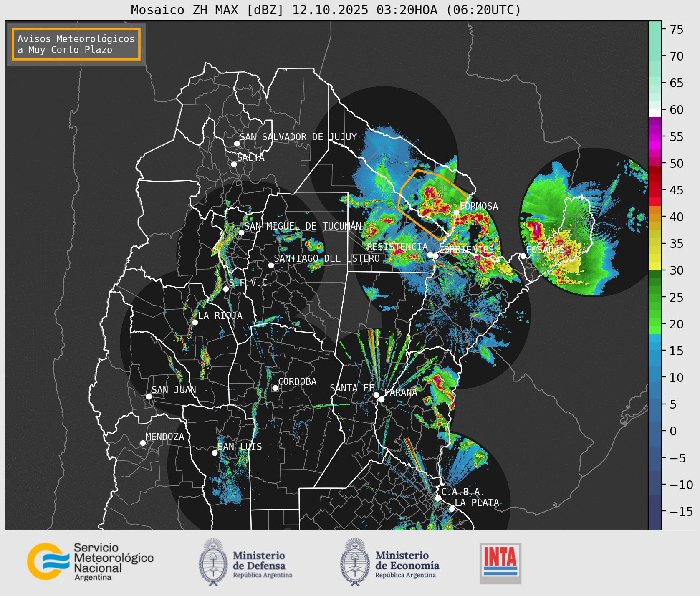Click the Formosa city marker dot

point(457,212)
